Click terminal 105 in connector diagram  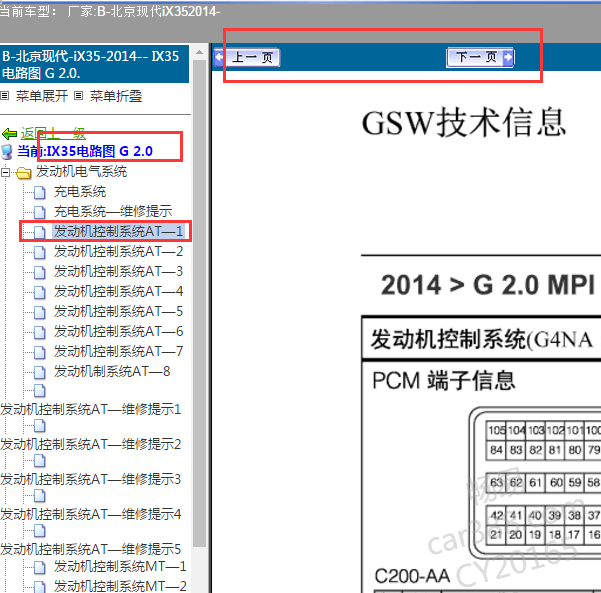pos(497,430)
